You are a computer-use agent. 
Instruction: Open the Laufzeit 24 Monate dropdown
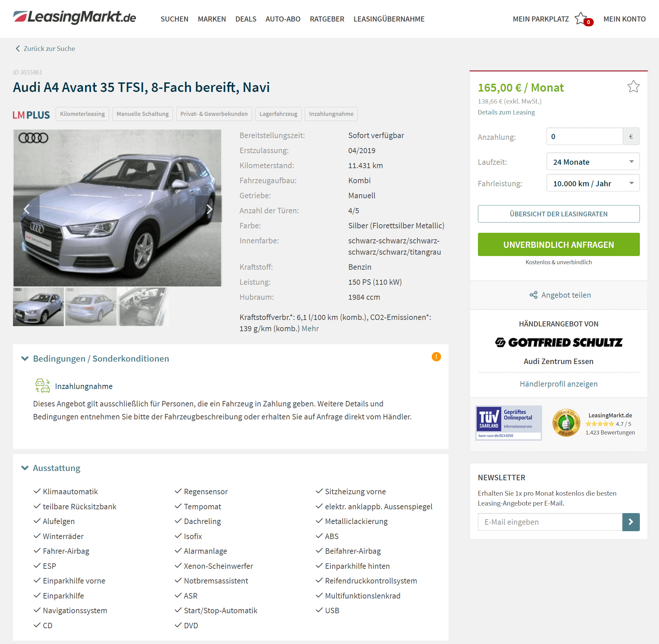pos(593,162)
